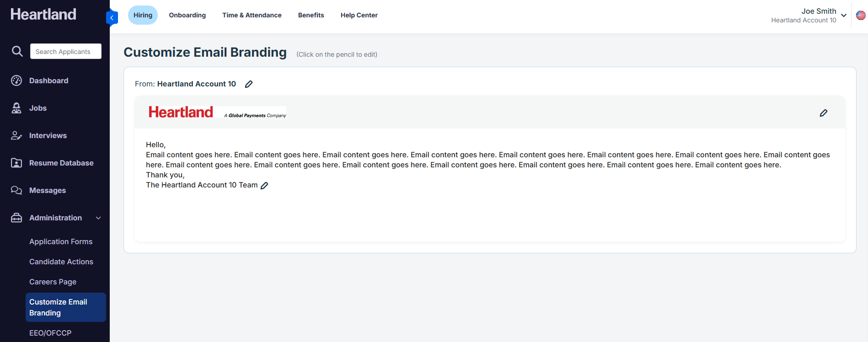Click the Administration briefcase icon
Viewport: 868px width, 342px height.
16,218
